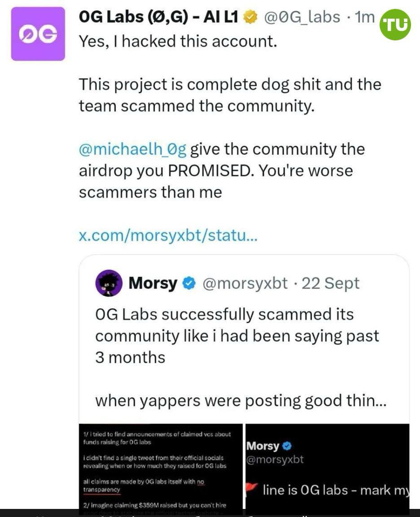Open the @michaelh_0g mention
The image size is (420, 517).
tap(132, 149)
